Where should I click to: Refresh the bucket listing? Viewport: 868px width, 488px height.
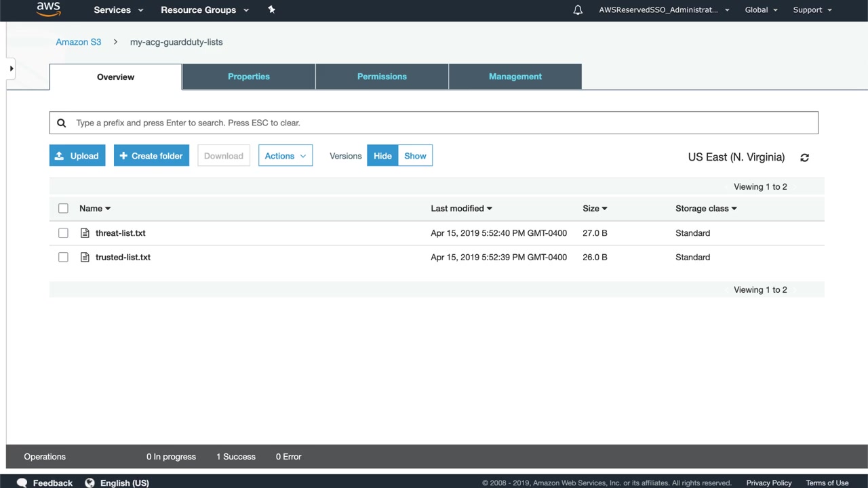coord(804,157)
